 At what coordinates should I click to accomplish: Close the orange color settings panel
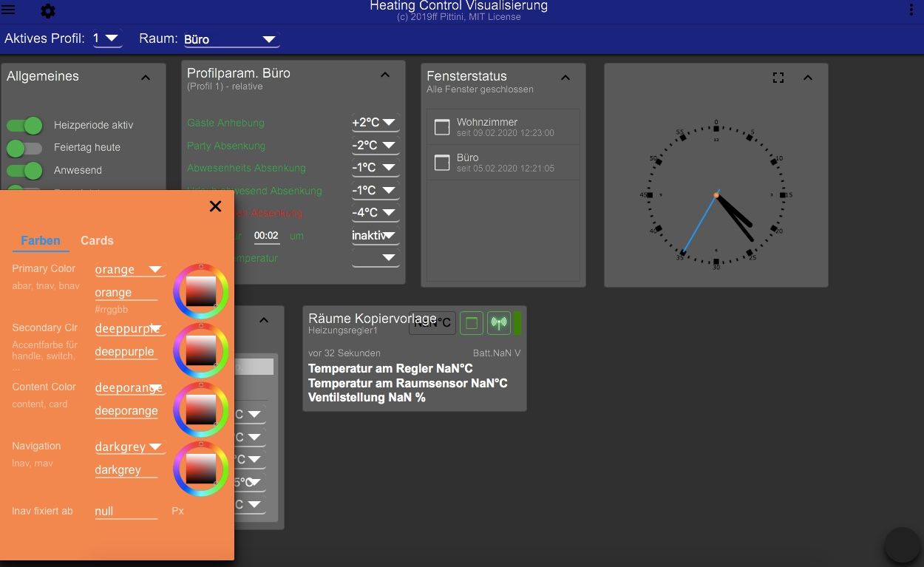(215, 206)
